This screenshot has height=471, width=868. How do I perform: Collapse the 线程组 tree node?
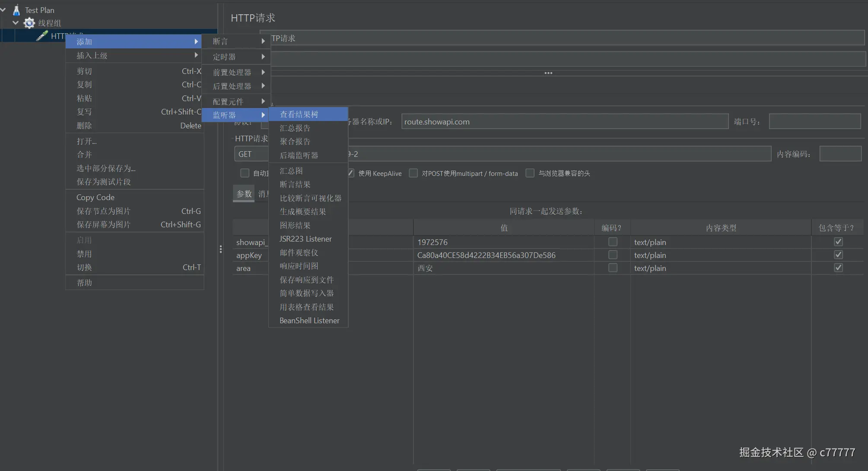[16, 23]
